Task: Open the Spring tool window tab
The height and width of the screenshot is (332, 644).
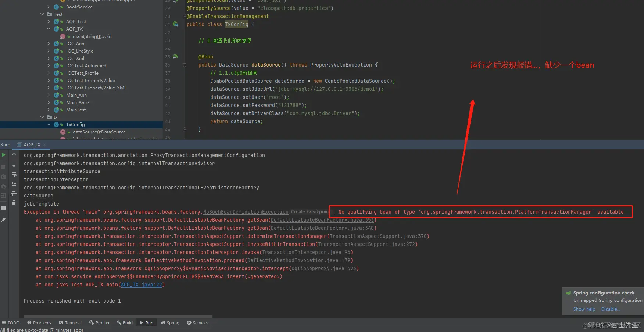Action: (170, 323)
